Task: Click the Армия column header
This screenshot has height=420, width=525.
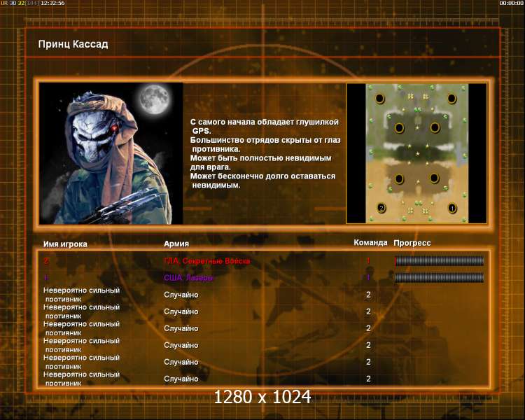Action: tap(176, 244)
